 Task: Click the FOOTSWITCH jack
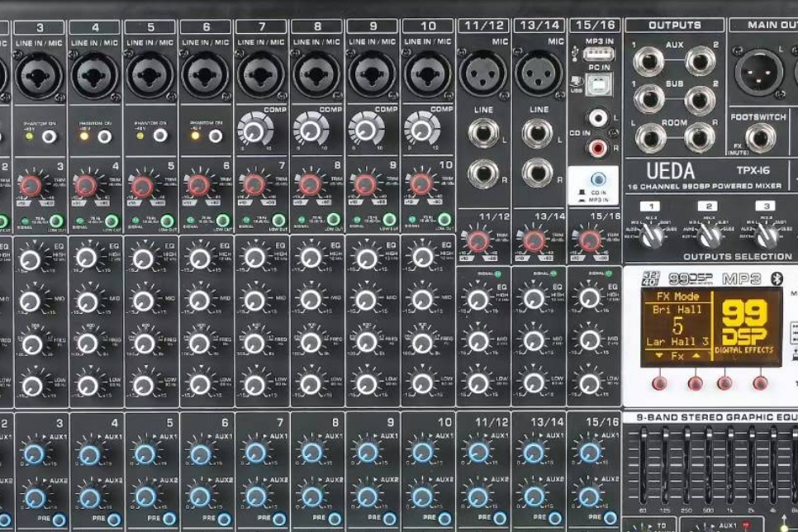click(x=760, y=138)
